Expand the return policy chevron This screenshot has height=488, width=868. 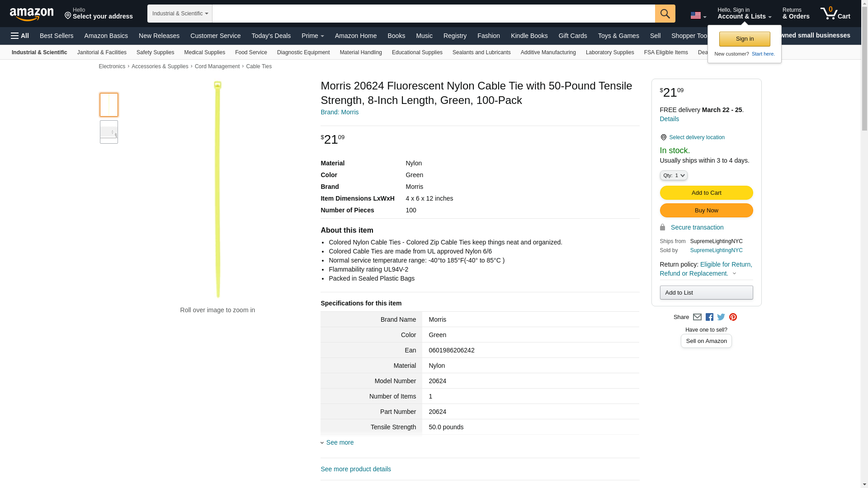pos(734,273)
